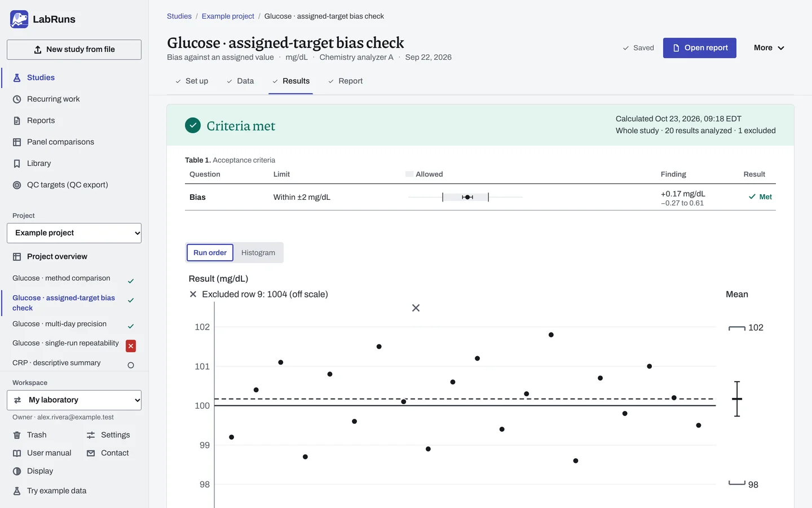Click Within ±2 mg/dL limit cell
The height and width of the screenshot is (508, 812).
click(x=302, y=197)
